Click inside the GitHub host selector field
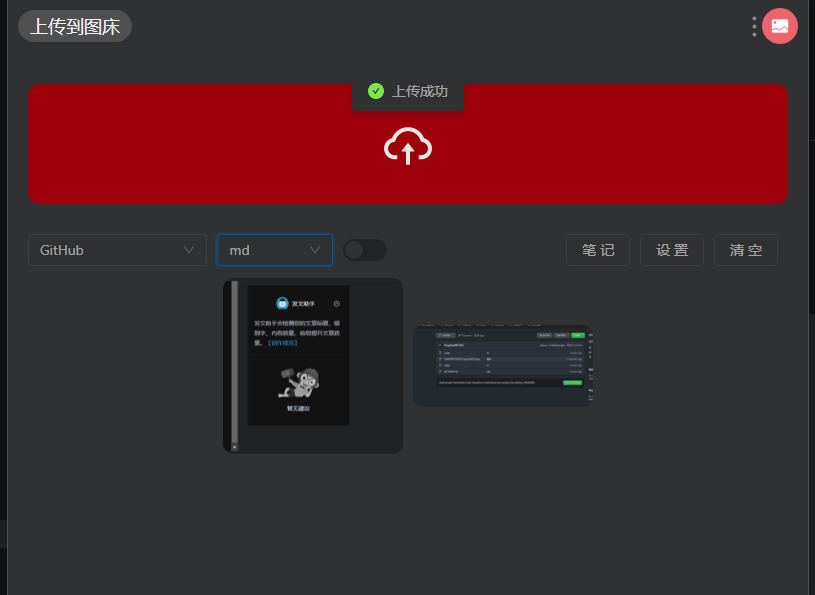The image size is (815, 595). pos(100,249)
